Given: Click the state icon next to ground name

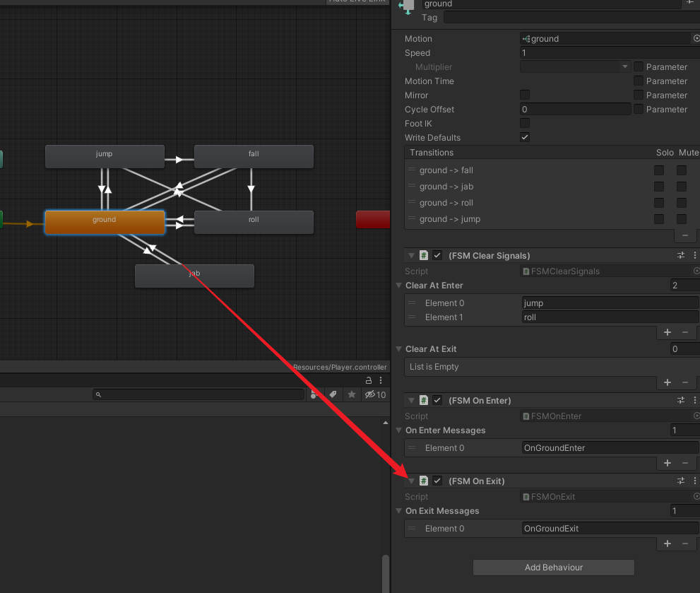Looking at the screenshot, I should pos(407,6).
